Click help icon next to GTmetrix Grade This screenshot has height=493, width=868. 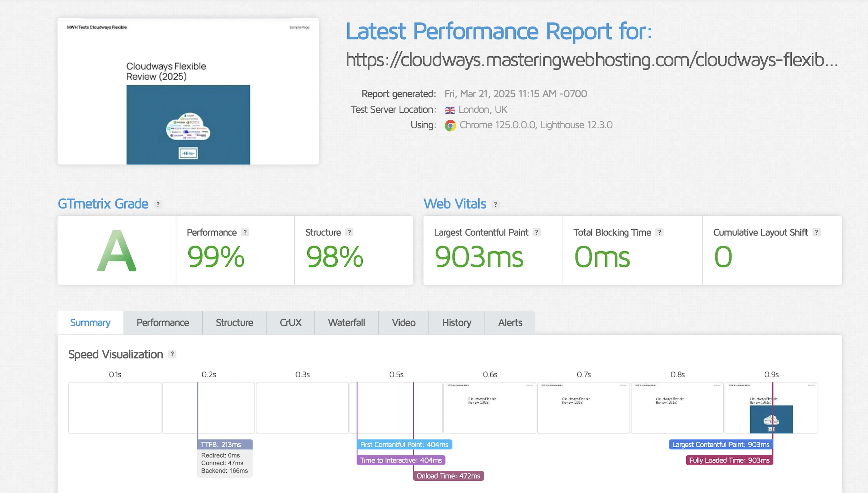pyautogui.click(x=158, y=204)
